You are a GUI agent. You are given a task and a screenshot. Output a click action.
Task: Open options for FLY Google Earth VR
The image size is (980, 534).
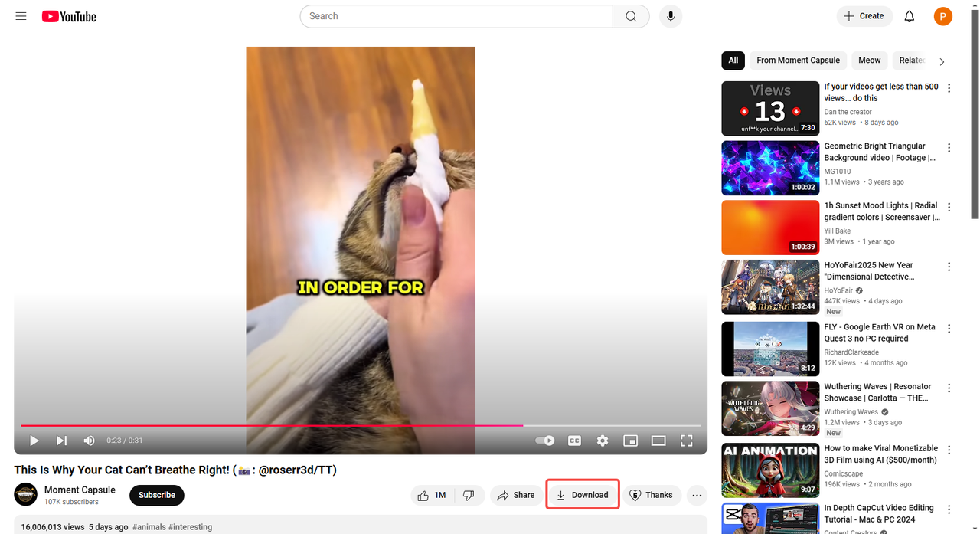coord(949,329)
